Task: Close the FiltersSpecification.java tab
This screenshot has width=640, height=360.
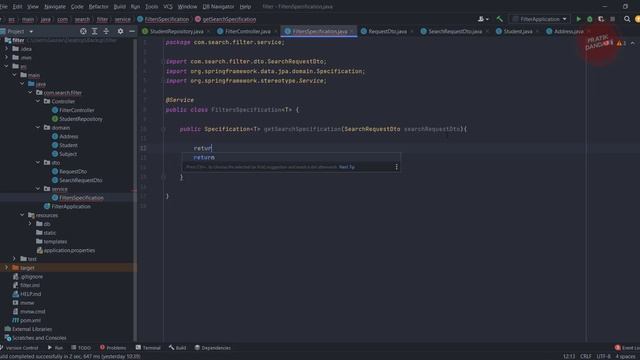Action: 352,31
